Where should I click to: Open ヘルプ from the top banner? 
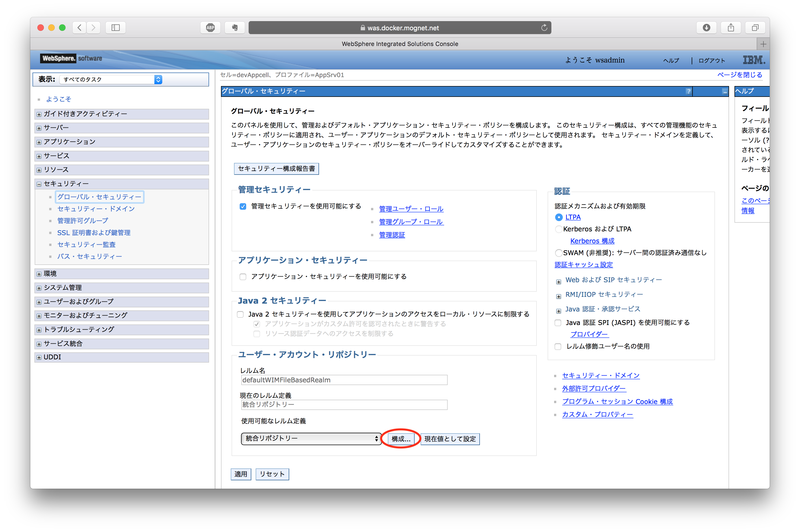point(671,60)
